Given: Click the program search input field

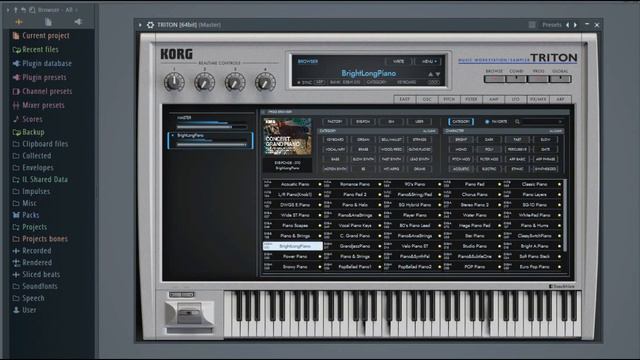Looking at the screenshot, I should pos(542,122).
